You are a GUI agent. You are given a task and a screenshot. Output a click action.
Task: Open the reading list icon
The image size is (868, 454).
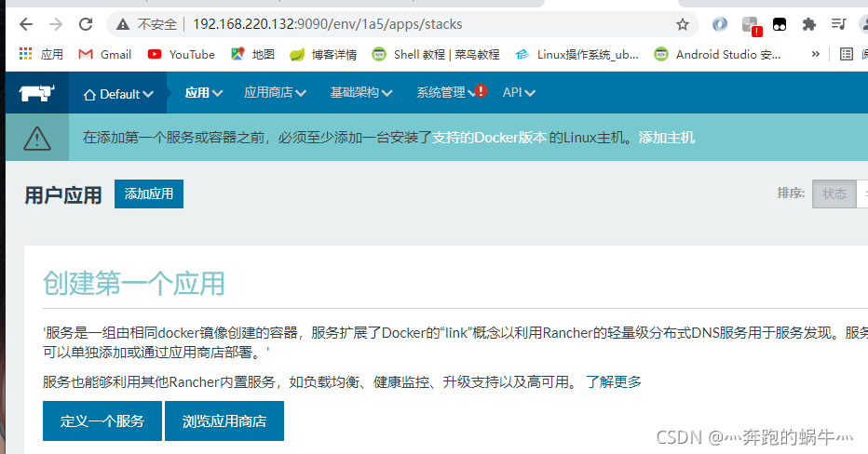[847, 54]
